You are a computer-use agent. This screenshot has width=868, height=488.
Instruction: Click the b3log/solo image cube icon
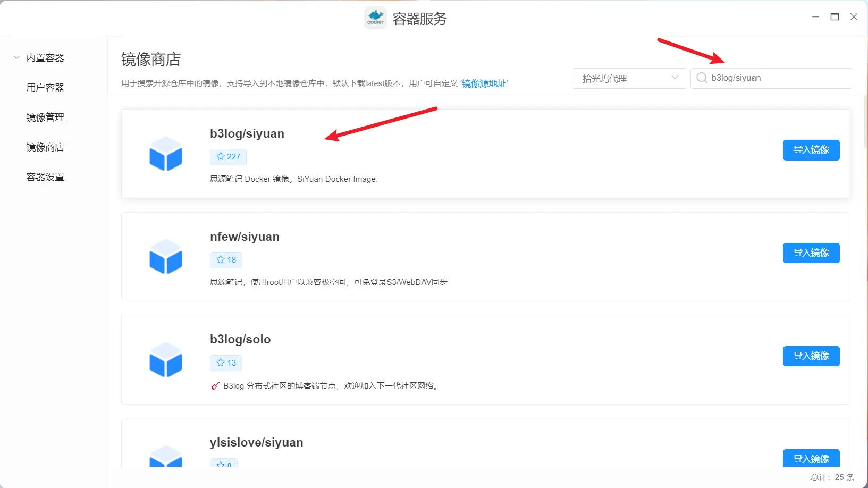[x=166, y=360]
